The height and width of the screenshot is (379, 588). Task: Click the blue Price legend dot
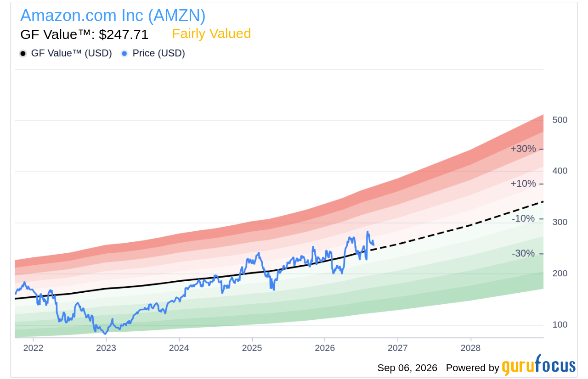coord(124,54)
